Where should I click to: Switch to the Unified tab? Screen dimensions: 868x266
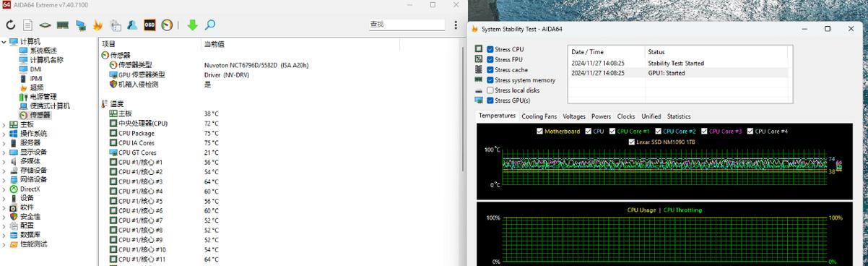coord(651,116)
